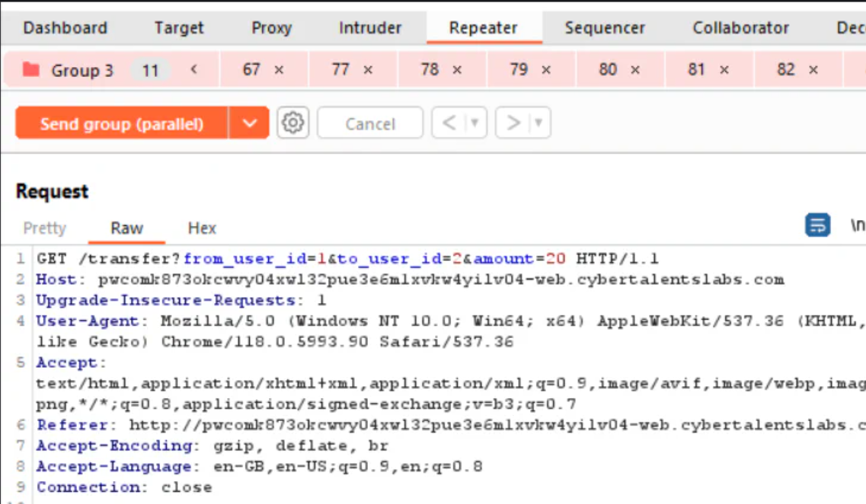This screenshot has width=866, height=504.
Task: Click the \n non-printable characters toggle
Action: pyautogui.click(x=858, y=225)
